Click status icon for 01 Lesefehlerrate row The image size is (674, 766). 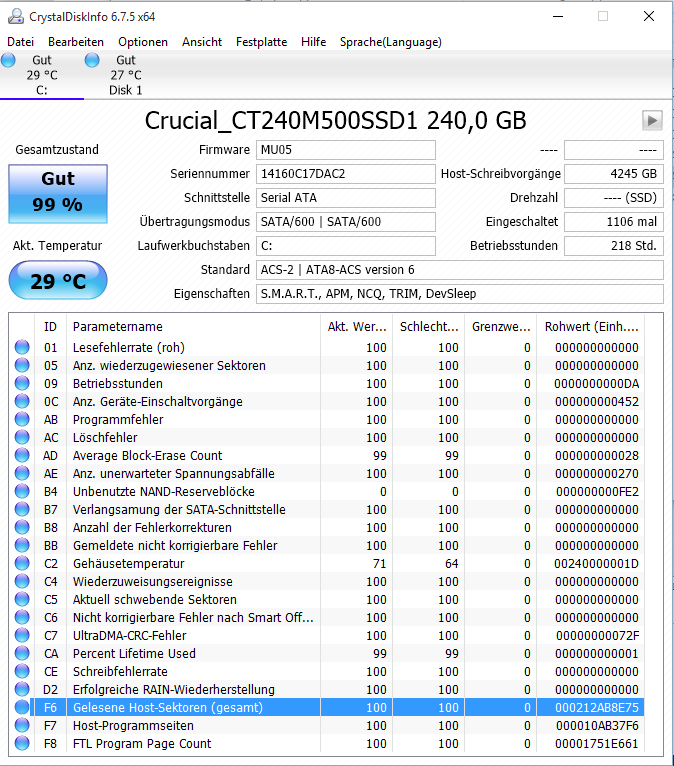tap(22, 347)
